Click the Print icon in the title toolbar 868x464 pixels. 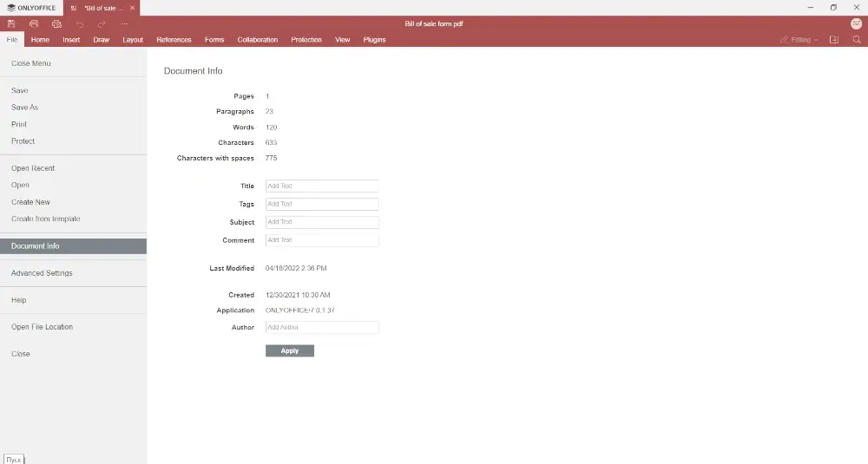click(34, 24)
